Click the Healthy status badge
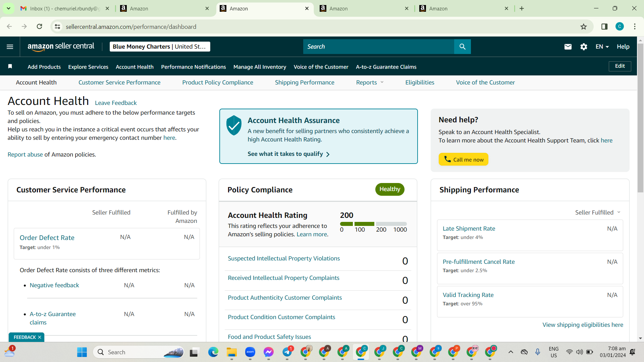644x362 pixels. pos(390,189)
